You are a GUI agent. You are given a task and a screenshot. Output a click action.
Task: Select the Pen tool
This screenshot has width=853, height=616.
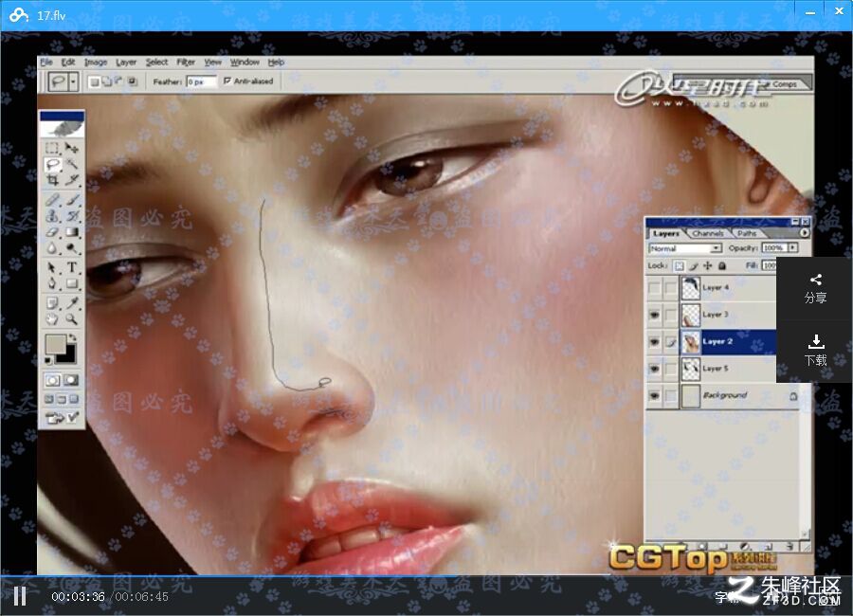(x=52, y=283)
